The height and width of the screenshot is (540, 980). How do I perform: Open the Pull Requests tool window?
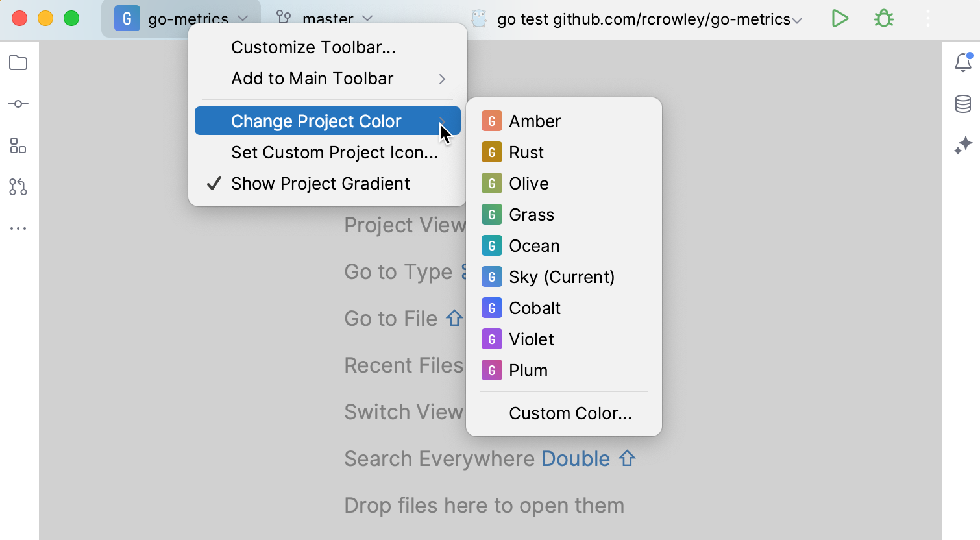[18, 187]
